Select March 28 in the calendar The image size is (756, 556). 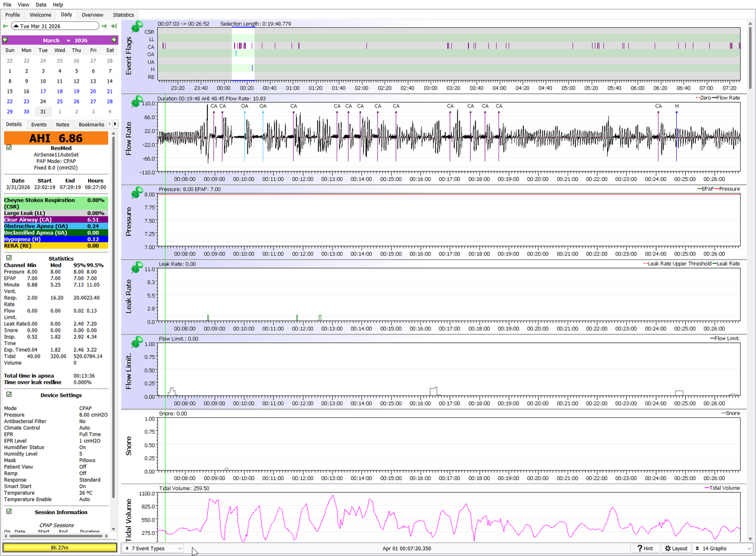click(110, 102)
